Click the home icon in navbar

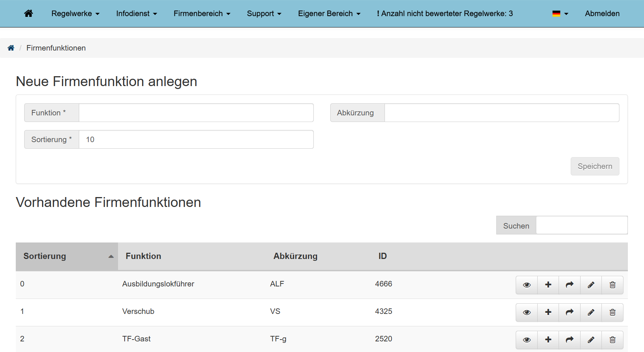29,14
